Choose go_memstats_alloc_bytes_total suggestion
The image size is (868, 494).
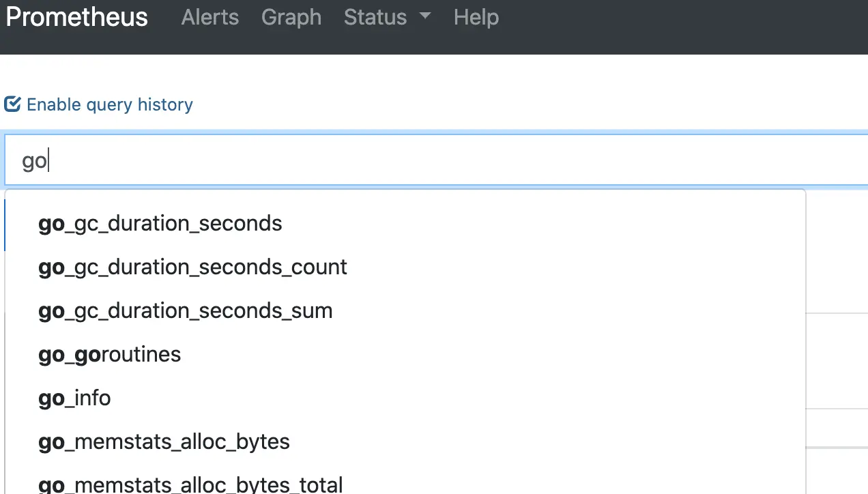pyautogui.click(x=190, y=483)
